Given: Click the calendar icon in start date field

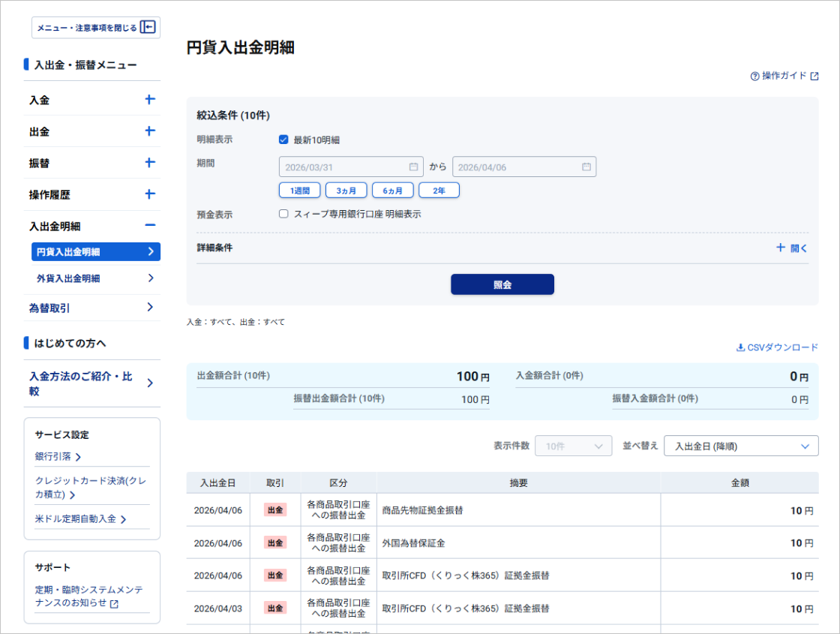Looking at the screenshot, I should coord(413,167).
